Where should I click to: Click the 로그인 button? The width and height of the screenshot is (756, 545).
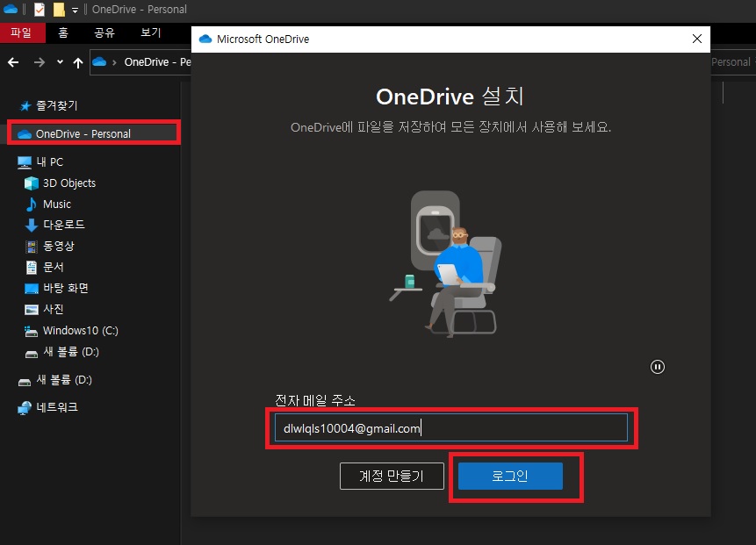(510, 476)
